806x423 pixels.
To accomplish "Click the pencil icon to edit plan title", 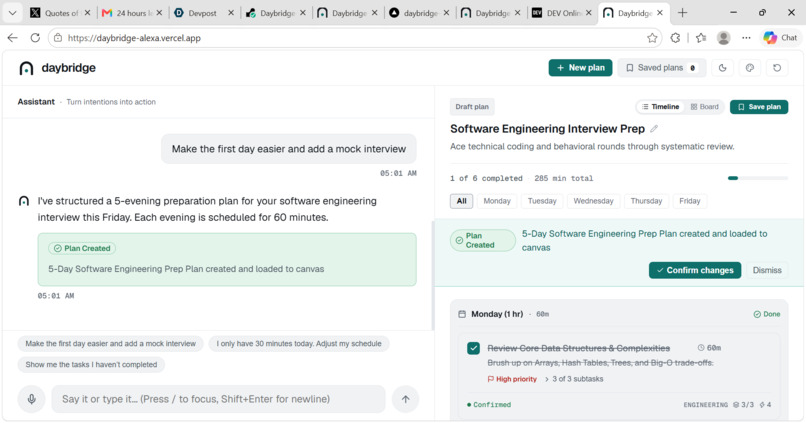I will click(654, 129).
